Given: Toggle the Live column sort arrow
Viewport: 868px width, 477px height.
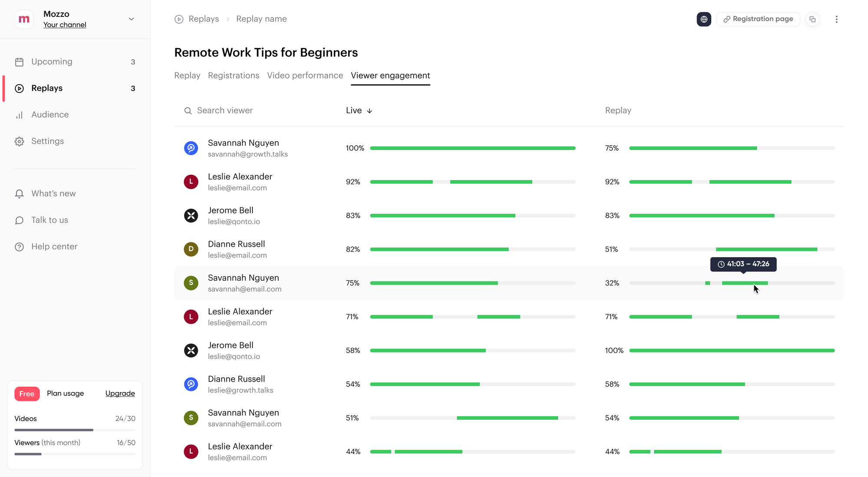Looking at the screenshot, I should 369,111.
